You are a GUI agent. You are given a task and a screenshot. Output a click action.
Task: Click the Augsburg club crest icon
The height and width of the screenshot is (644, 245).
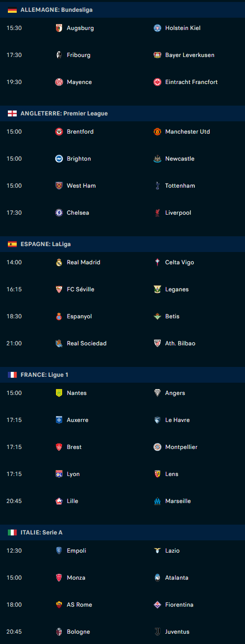pyautogui.click(x=59, y=28)
